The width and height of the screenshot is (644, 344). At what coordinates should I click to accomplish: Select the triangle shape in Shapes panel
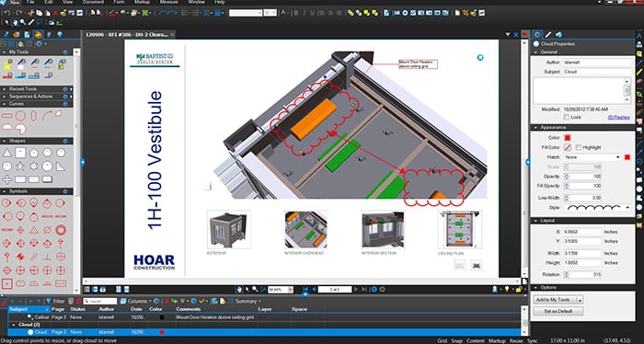click(7, 153)
